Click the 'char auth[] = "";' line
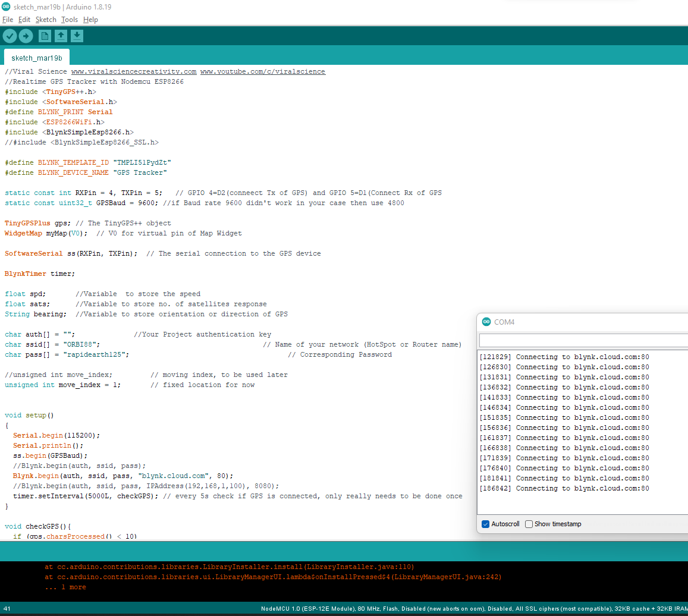 pyautogui.click(x=138, y=334)
